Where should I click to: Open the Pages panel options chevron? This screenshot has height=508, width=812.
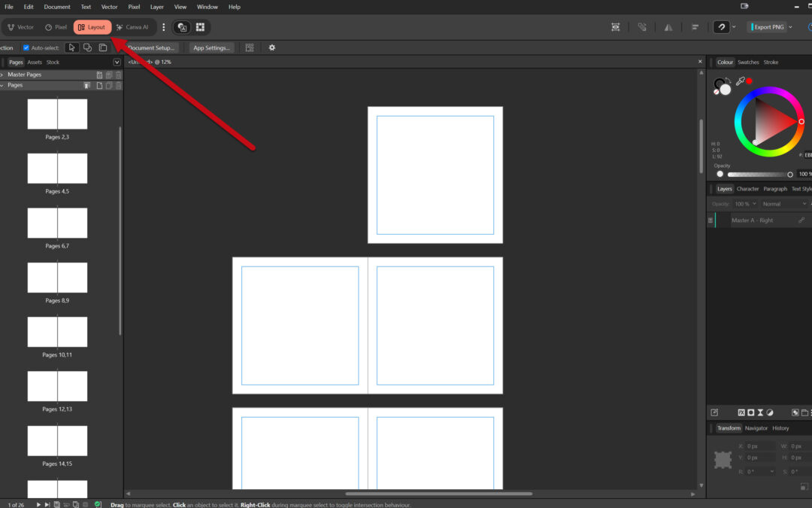tap(117, 62)
